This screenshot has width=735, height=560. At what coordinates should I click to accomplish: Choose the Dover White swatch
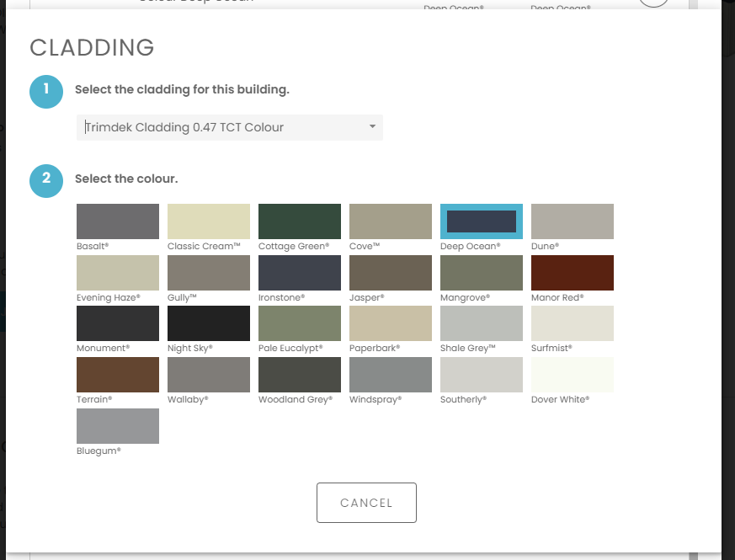(x=573, y=375)
